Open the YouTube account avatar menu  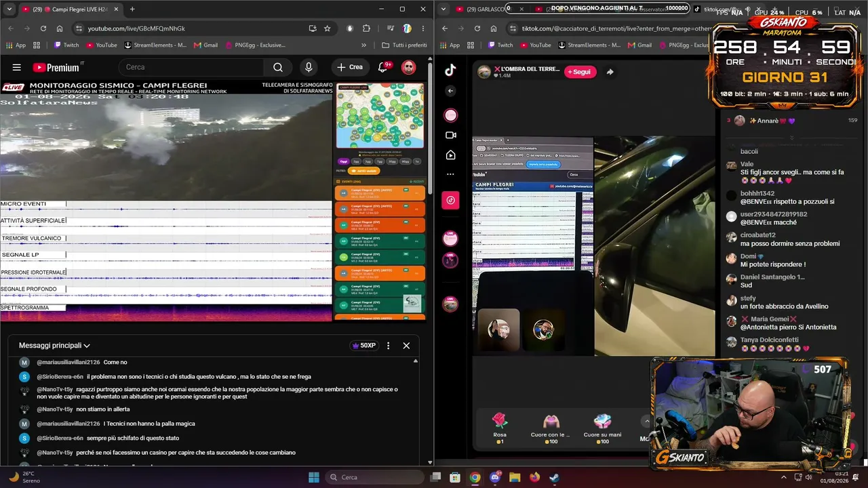408,67
